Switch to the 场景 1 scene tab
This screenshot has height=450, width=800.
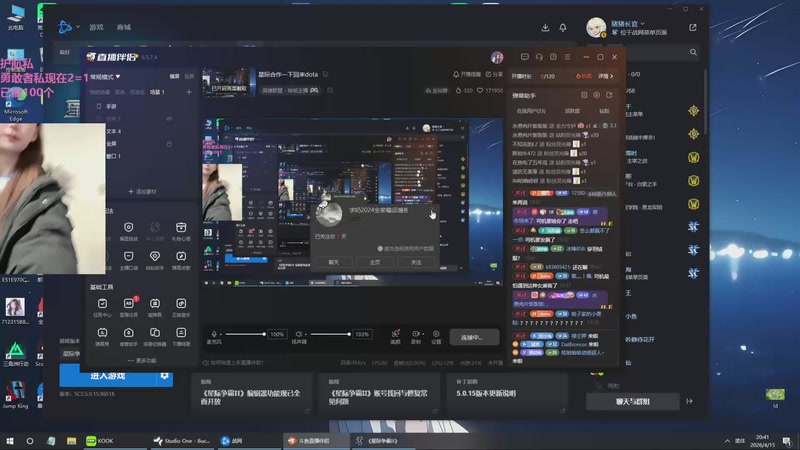157,92
